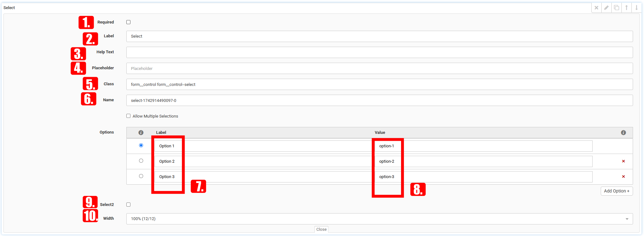This screenshot has height=237, width=644.
Task: Click the Placeholder input field
Action: (x=379, y=68)
